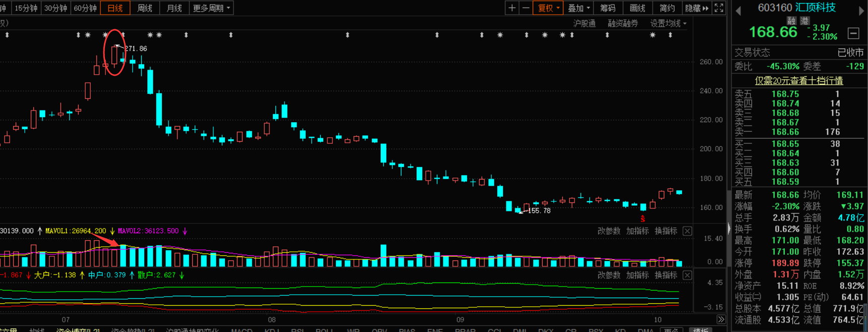Open the 更多周期 period dropdown

[x=211, y=8]
